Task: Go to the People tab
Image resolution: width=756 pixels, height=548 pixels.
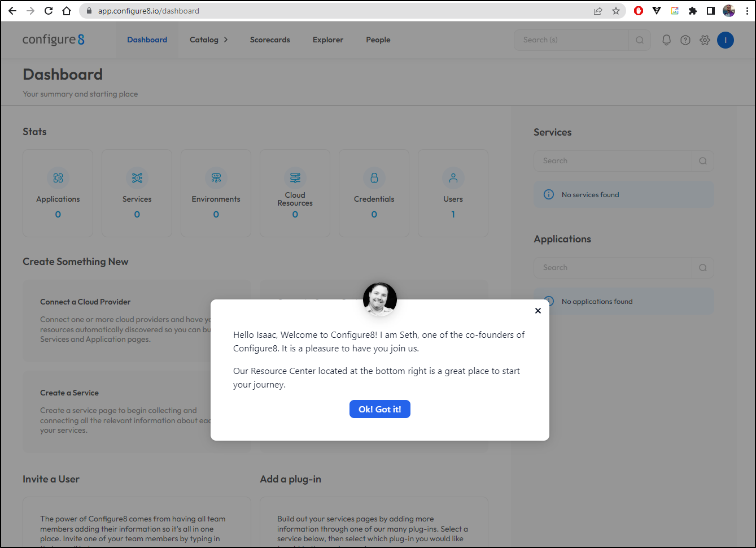Action: tap(378, 40)
